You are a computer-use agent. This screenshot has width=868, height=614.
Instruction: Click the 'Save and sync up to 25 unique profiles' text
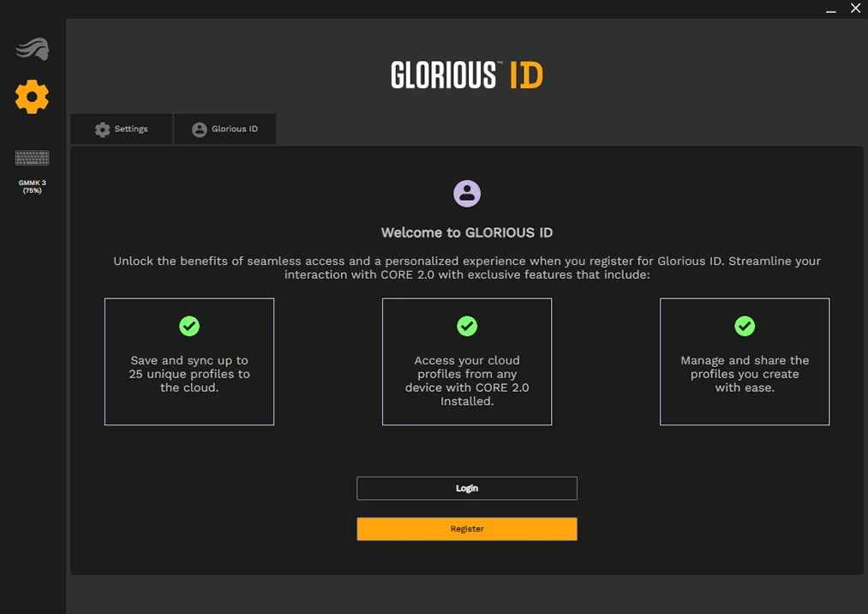tap(189, 374)
